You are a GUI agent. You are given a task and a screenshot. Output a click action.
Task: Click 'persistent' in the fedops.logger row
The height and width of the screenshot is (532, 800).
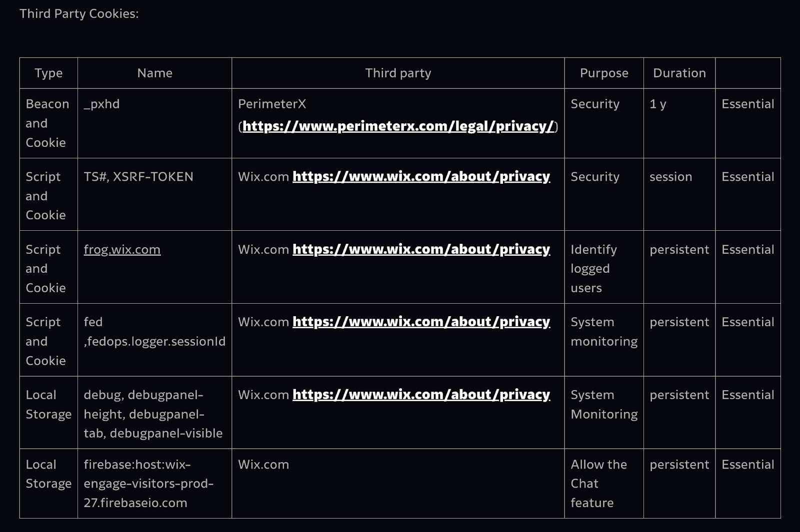[x=679, y=322]
